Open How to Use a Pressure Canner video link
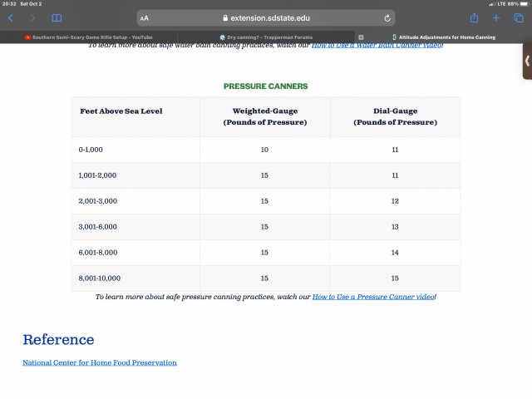 373,297
